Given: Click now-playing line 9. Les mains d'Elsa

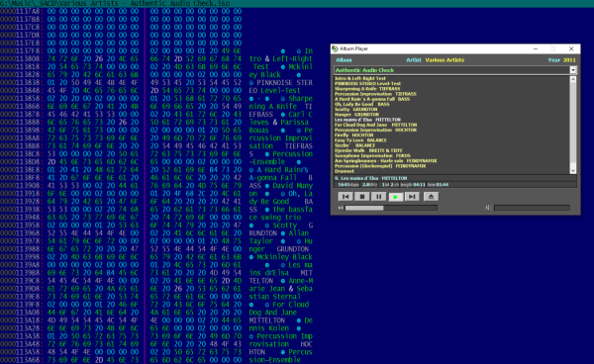Looking at the screenshot, I should [x=370, y=178].
